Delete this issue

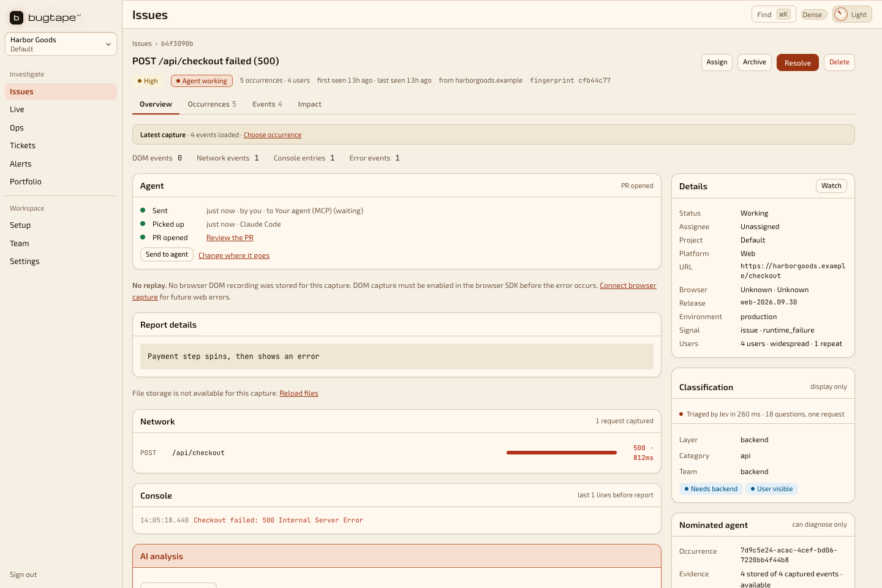(839, 62)
